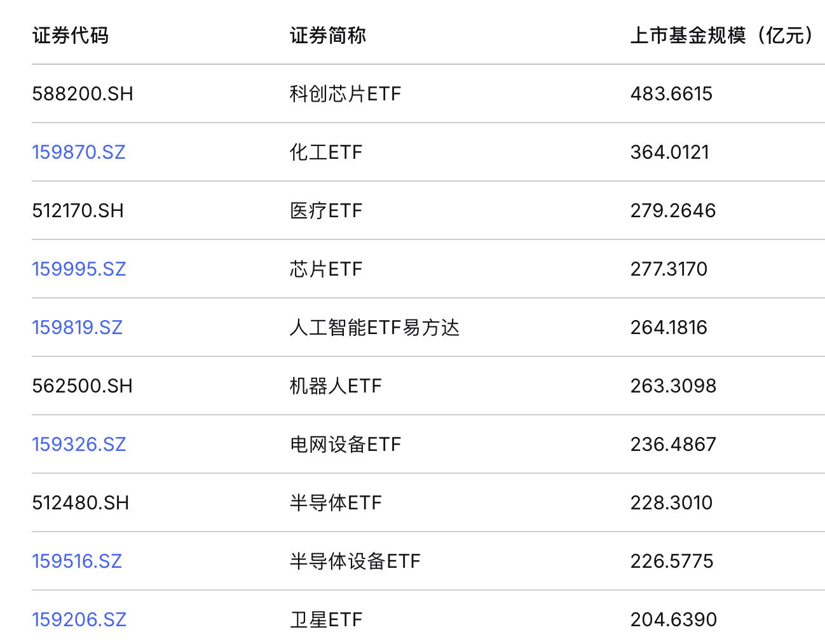This screenshot has height=644, width=825.
Task: Select the fund size value 483.6615
Action: [671, 94]
